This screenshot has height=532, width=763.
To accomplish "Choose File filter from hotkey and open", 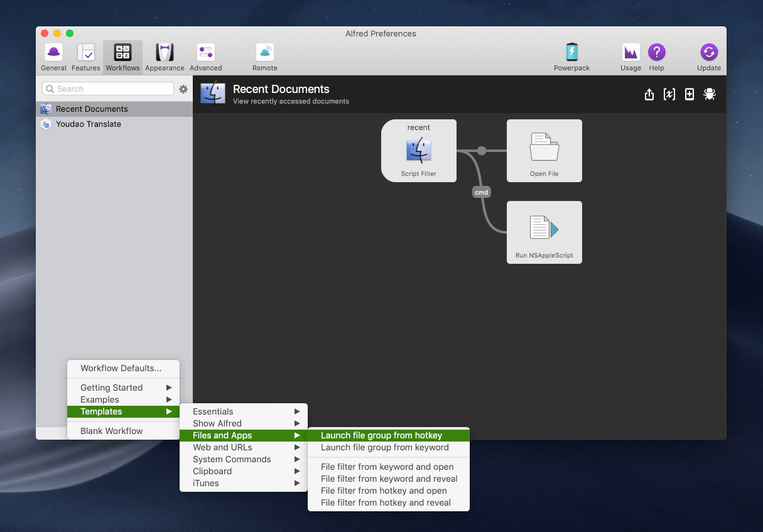I will coord(389,491).
